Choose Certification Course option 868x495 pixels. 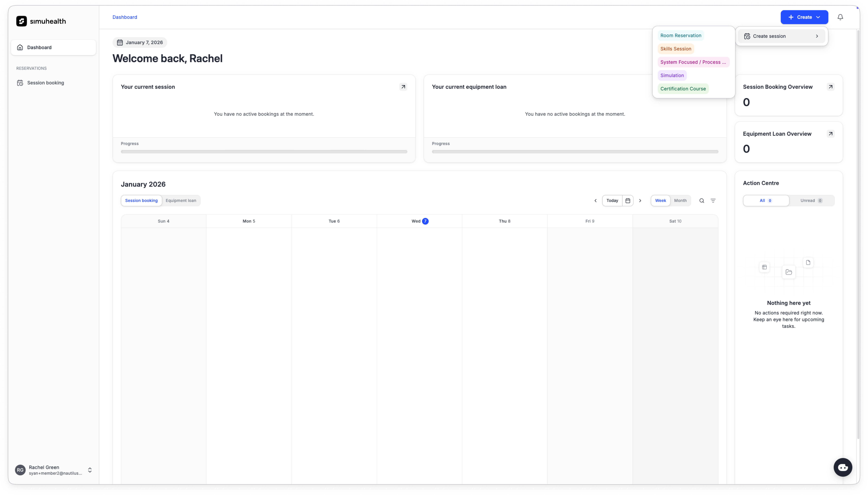coord(683,89)
